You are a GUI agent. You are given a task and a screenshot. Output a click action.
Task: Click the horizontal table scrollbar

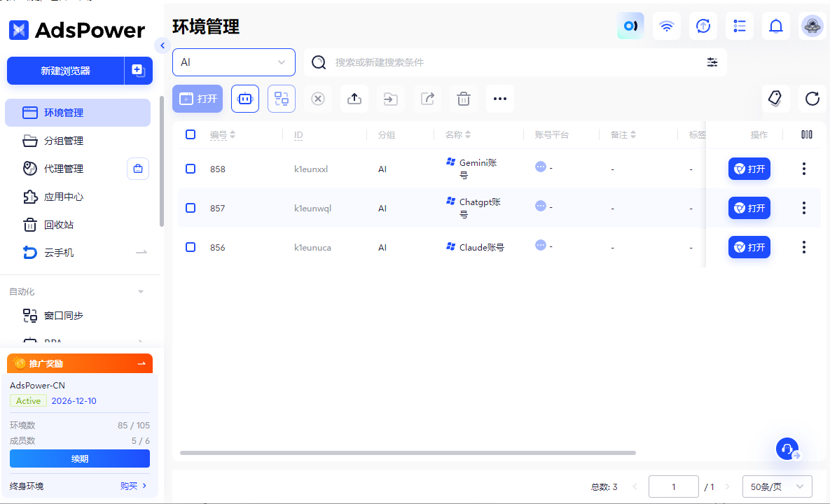point(408,453)
